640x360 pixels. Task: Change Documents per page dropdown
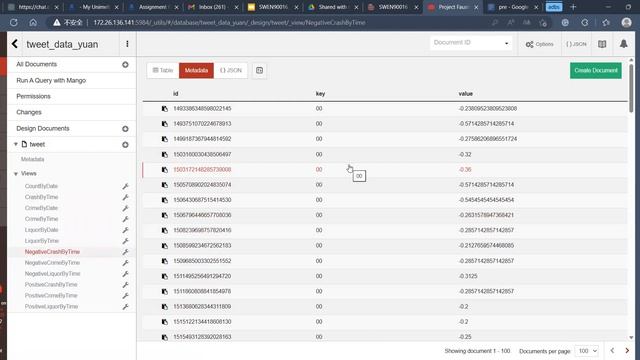587,351
